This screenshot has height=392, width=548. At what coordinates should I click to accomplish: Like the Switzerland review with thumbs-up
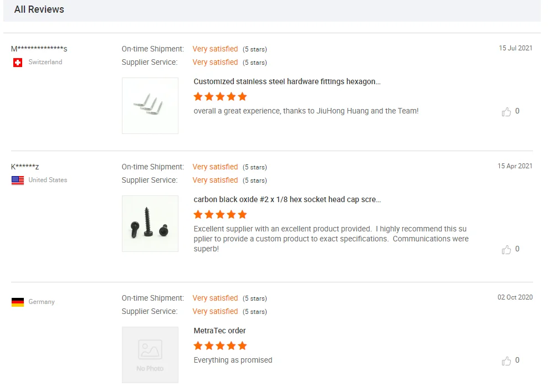click(x=506, y=112)
